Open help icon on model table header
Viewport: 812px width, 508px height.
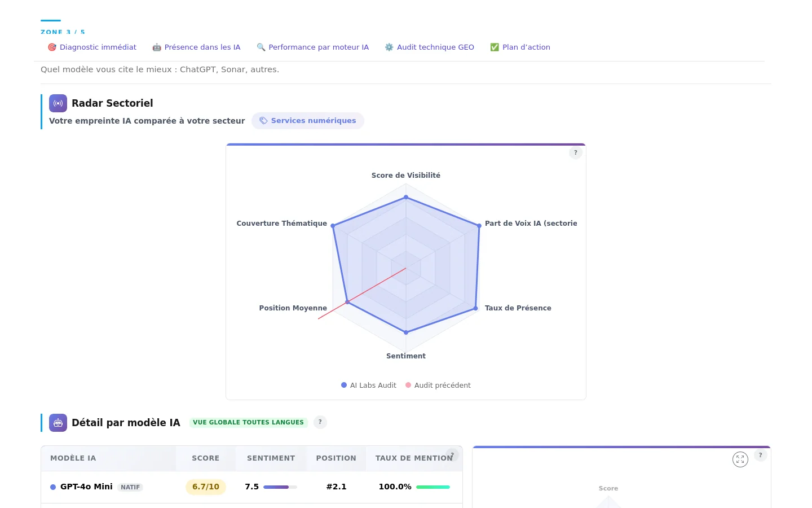[x=452, y=455]
